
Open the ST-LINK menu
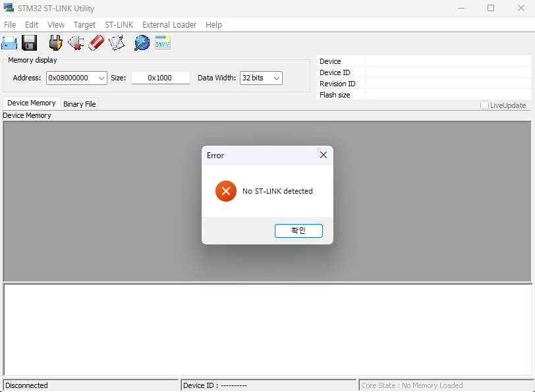(x=119, y=25)
